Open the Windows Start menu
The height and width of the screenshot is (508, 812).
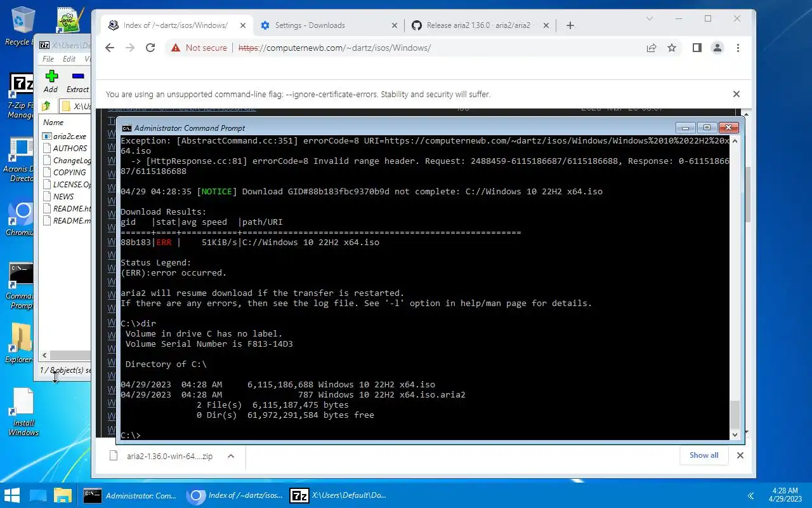click(12, 495)
